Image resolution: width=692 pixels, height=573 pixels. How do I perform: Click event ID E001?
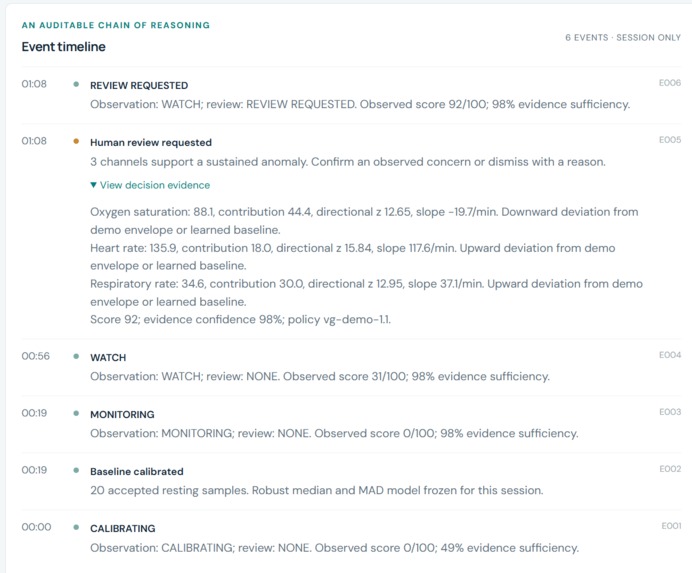(671, 525)
